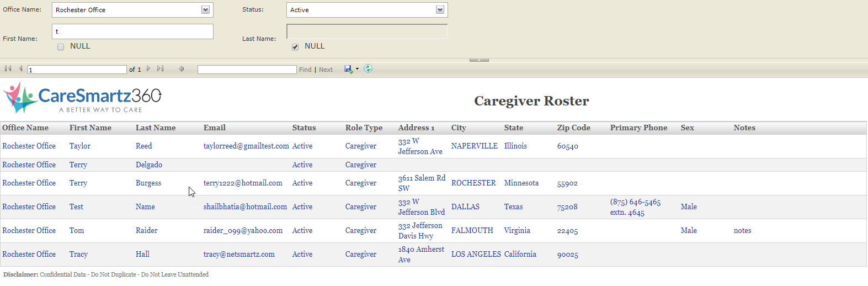868x286 pixels.
Task: Click zip code 90025
Action: pos(568,255)
